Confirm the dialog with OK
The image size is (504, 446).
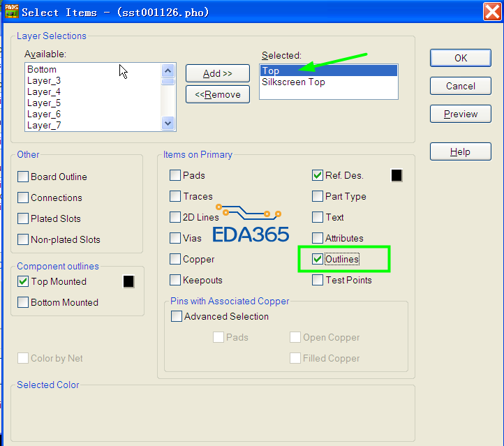click(460, 58)
